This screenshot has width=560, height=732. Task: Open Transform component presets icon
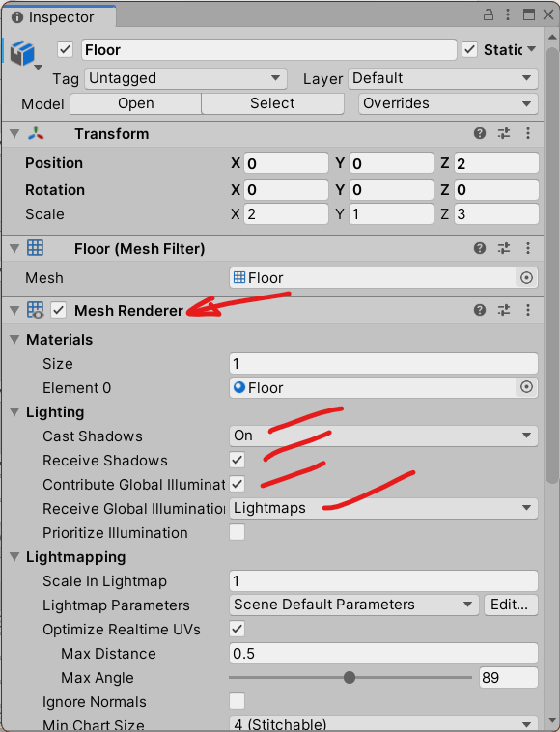click(x=504, y=134)
